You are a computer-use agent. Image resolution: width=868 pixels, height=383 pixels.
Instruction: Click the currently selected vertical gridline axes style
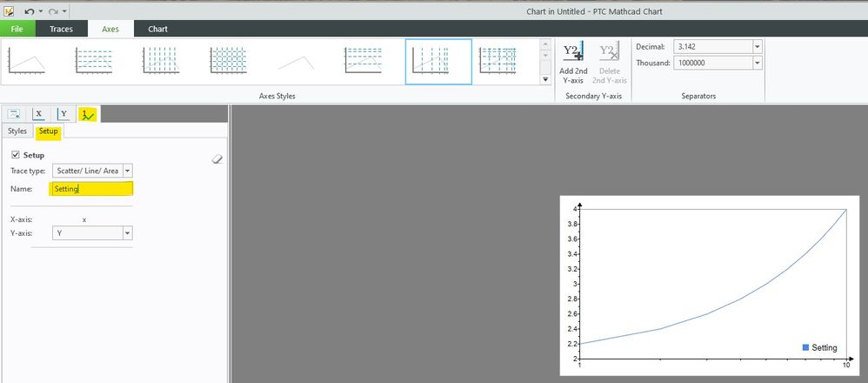(x=438, y=62)
